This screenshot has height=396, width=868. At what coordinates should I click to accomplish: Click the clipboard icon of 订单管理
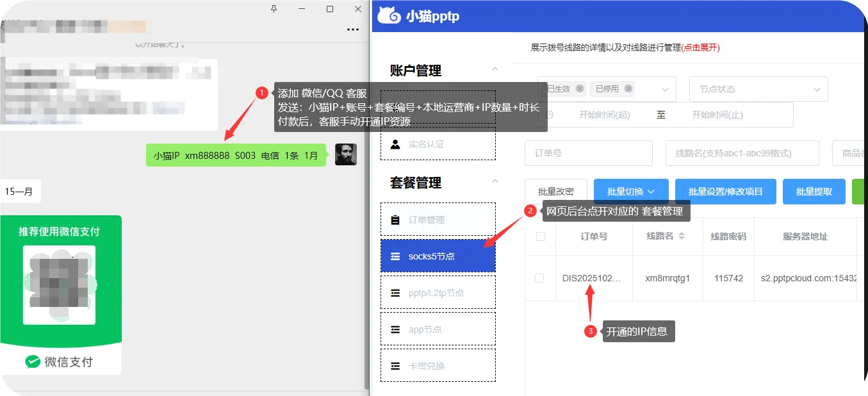(x=395, y=220)
